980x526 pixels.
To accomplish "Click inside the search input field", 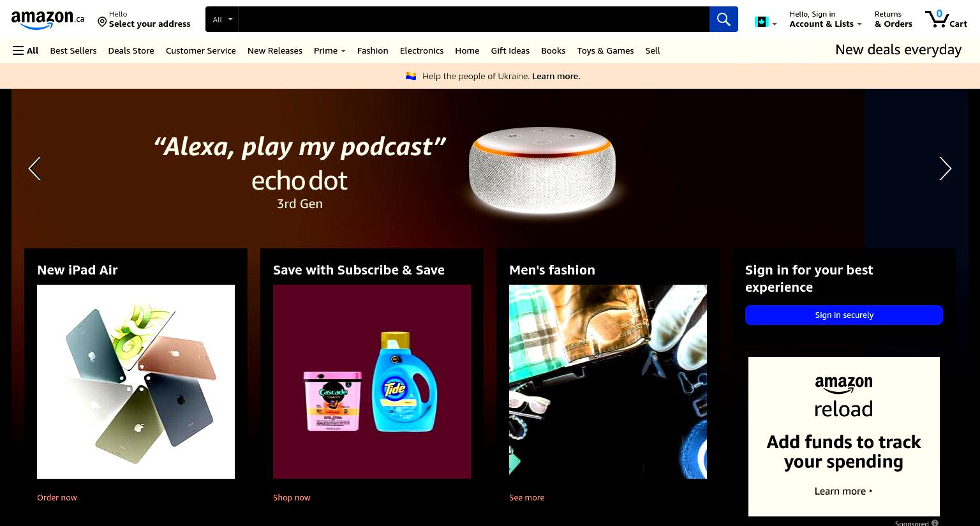I will (473, 19).
